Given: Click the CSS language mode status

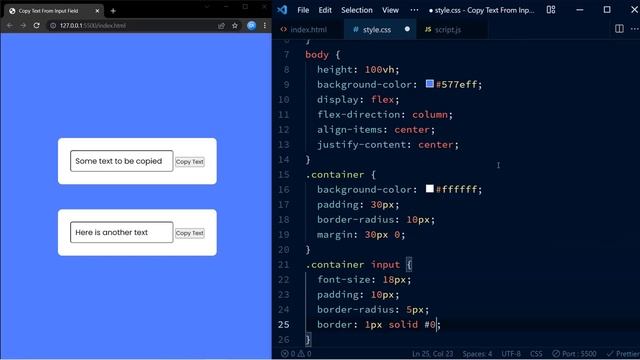Looking at the screenshot, I should (536, 354).
